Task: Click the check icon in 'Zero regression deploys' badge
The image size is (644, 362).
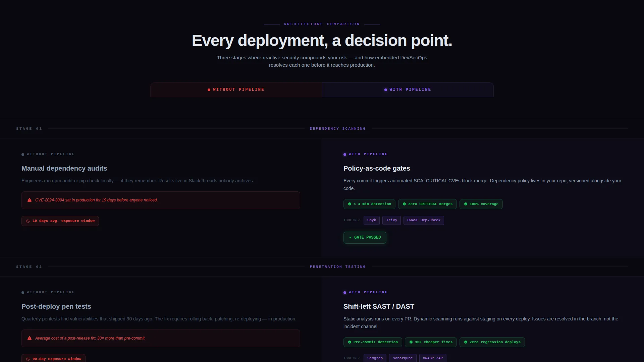Action: [466, 342]
